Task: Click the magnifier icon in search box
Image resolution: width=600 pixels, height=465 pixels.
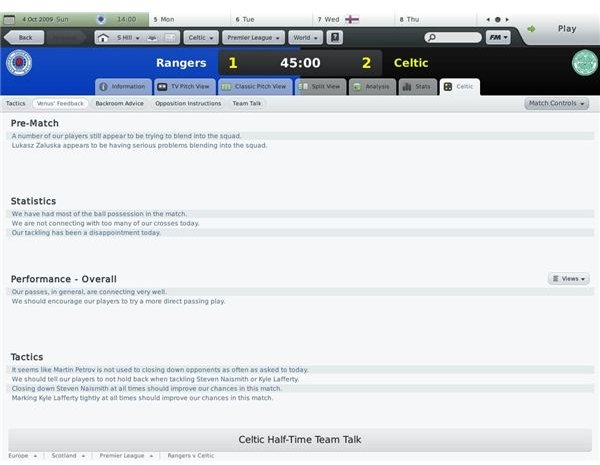Action: (432, 37)
